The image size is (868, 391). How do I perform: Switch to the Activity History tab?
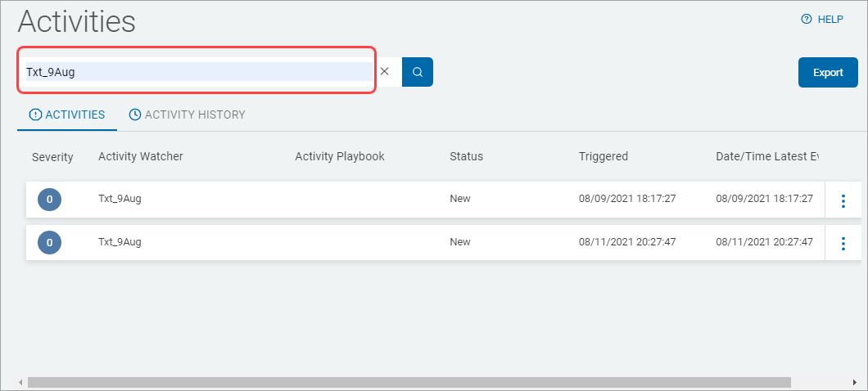pyautogui.click(x=187, y=115)
